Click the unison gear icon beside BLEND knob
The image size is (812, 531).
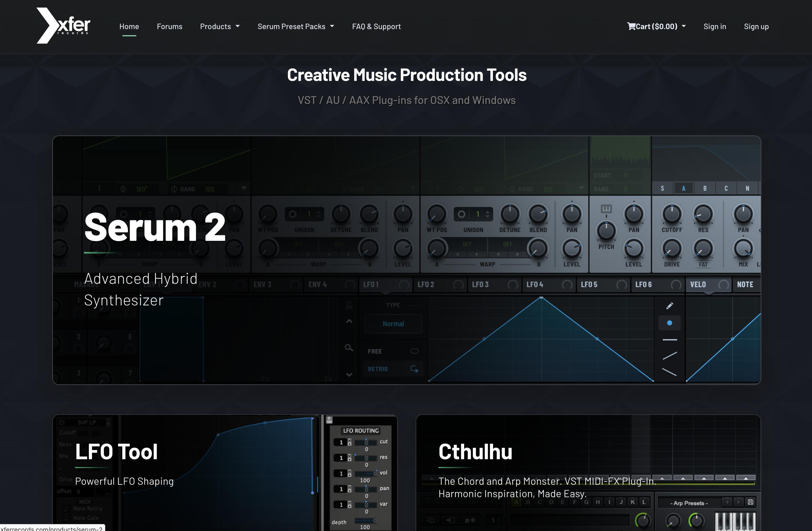point(461,214)
